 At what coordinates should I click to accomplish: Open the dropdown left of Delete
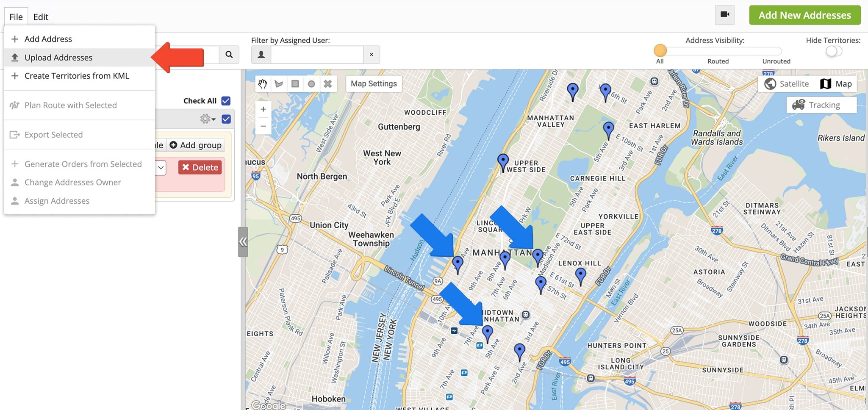click(x=161, y=167)
